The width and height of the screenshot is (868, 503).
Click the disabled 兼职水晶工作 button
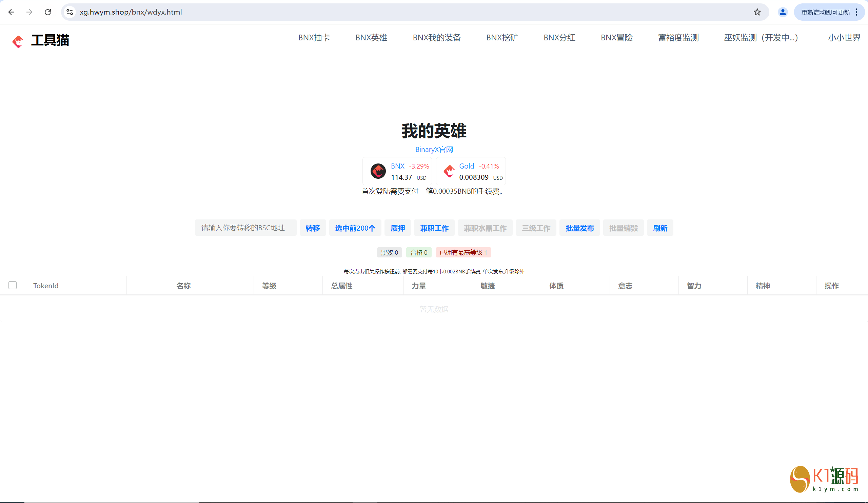click(485, 228)
